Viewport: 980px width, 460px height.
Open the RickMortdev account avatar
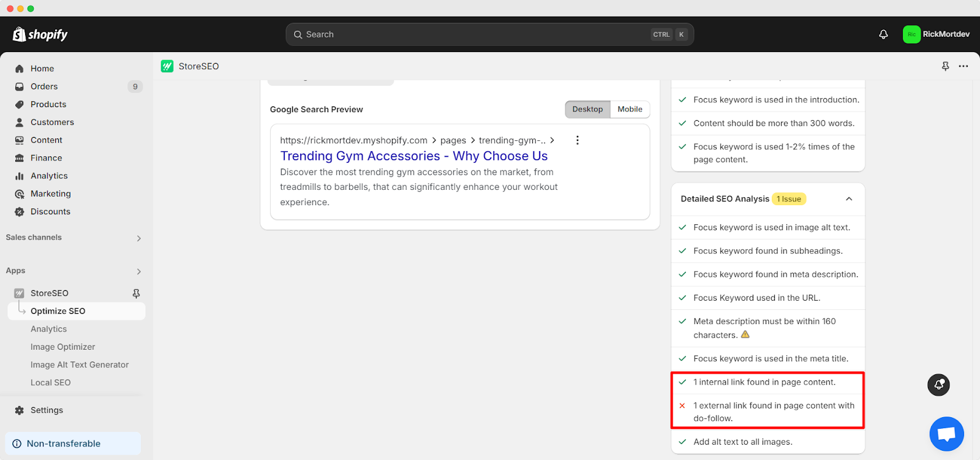click(911, 34)
